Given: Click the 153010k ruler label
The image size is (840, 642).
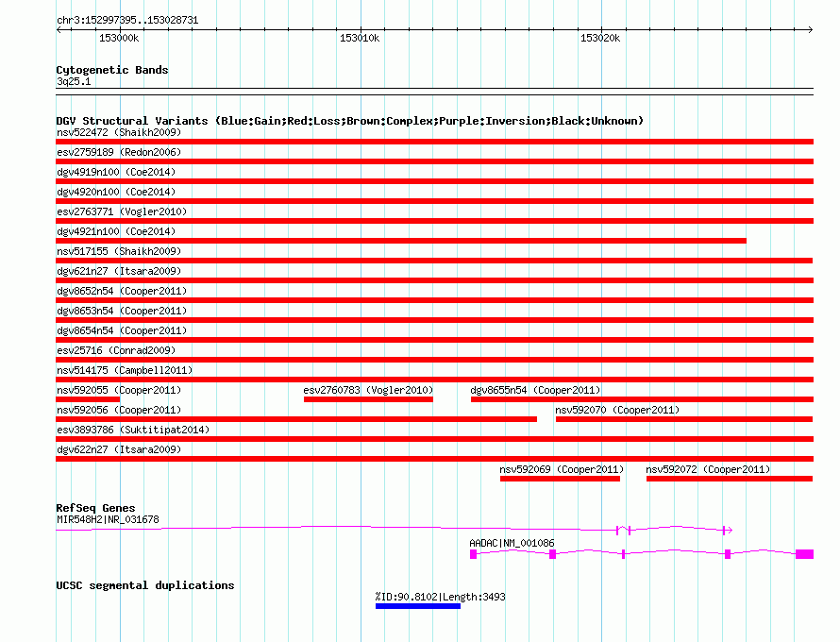Looking at the screenshot, I should (x=360, y=38).
